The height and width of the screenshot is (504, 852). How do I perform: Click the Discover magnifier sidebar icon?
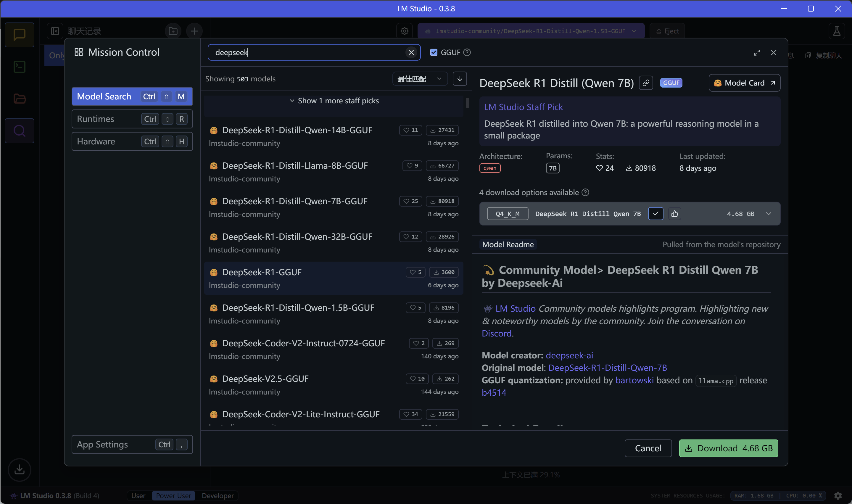19,131
